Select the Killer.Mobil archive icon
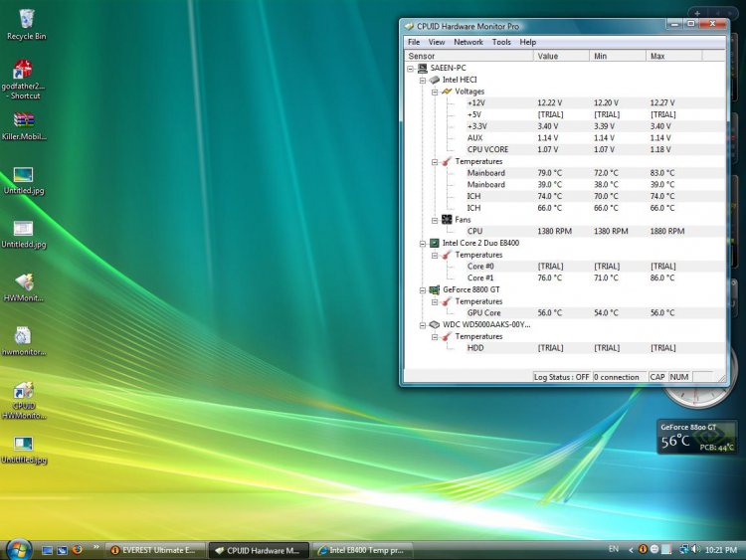Screen dimensions: 746x560 pos(24,126)
